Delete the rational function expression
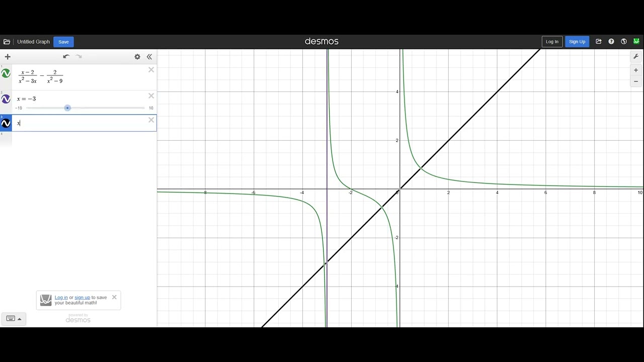Screen dimensions: 644x362 [x=151, y=70]
